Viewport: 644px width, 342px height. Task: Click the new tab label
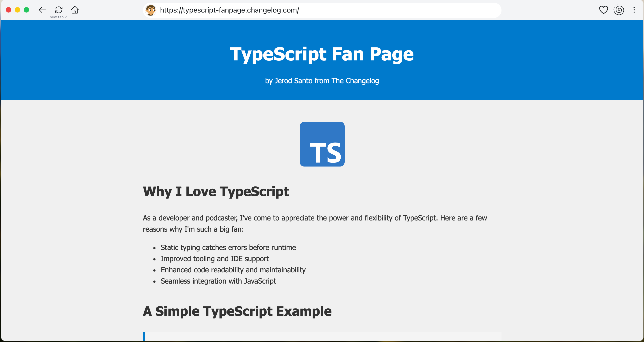click(x=58, y=17)
